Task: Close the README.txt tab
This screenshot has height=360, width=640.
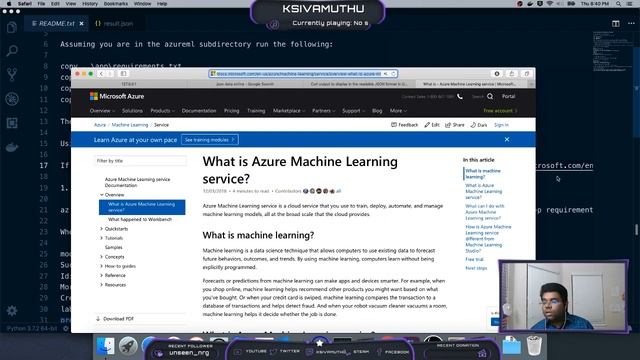Action: point(81,24)
